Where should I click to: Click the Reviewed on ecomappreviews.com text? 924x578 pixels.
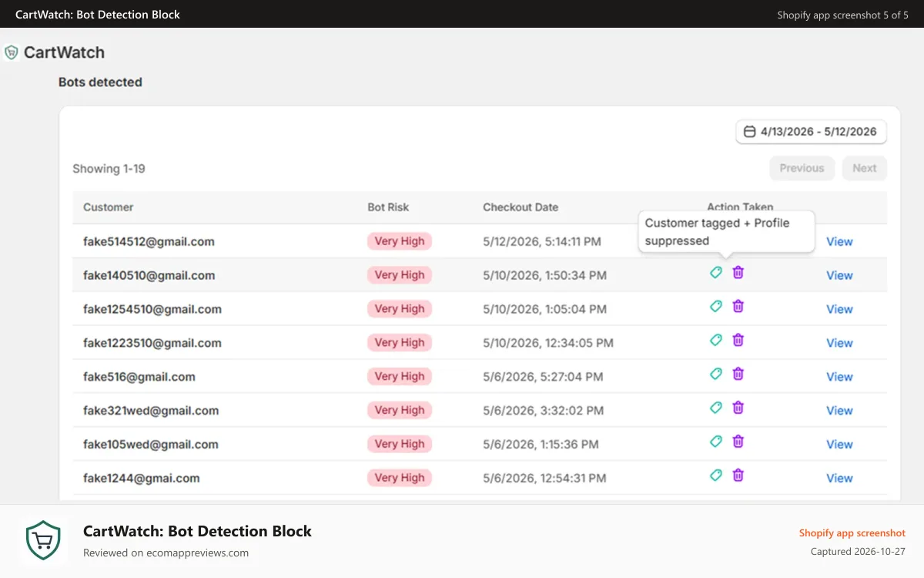[x=166, y=553]
